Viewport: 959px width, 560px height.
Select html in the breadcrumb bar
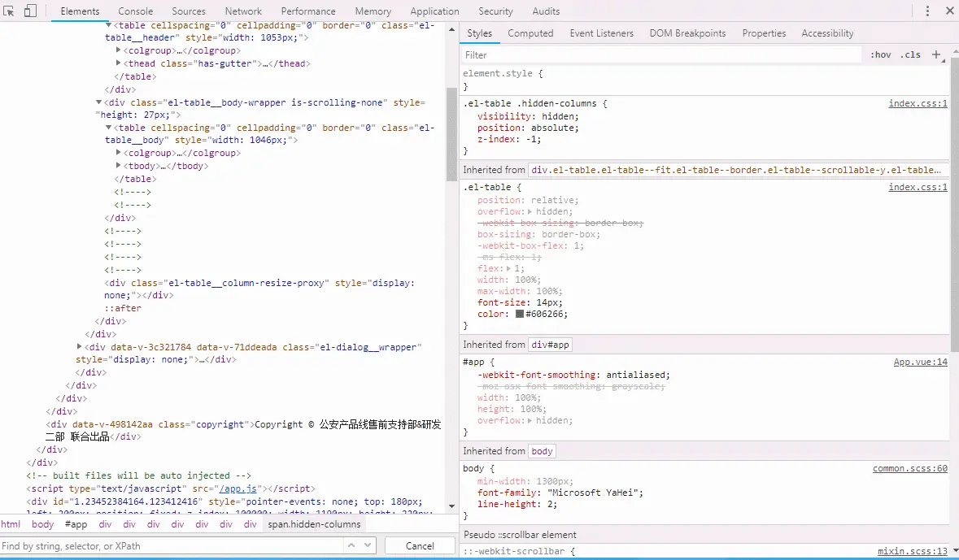[x=11, y=524]
